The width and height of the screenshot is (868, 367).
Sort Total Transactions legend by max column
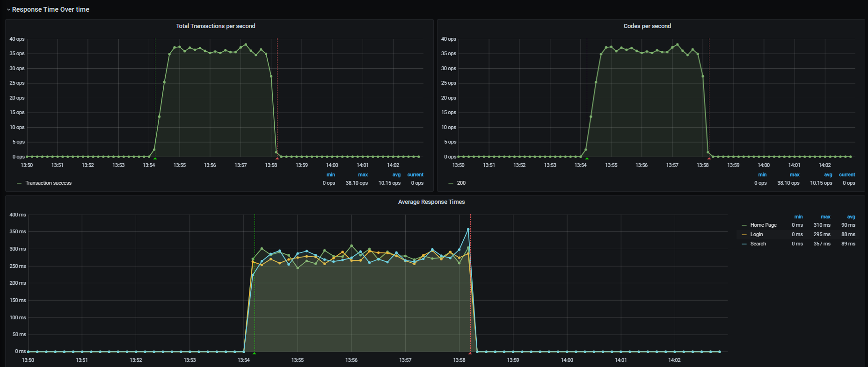point(363,175)
